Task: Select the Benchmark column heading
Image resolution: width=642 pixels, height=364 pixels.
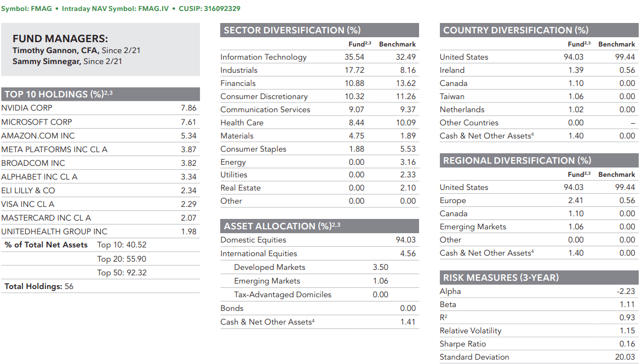Action: coord(397,44)
